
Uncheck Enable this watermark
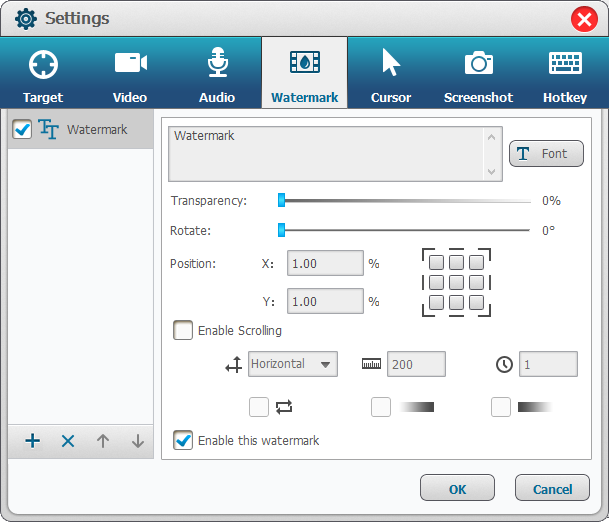coord(184,440)
